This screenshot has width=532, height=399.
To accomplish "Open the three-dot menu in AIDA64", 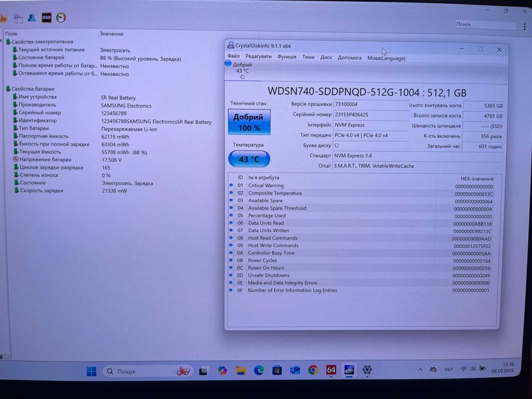I will click(525, 26).
